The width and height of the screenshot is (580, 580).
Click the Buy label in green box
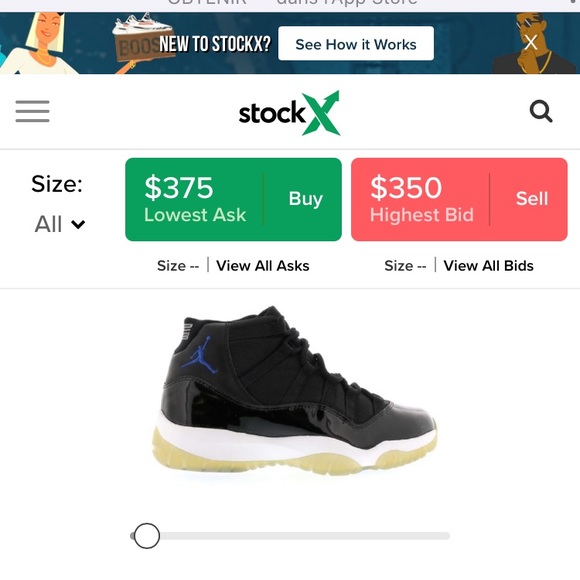click(306, 199)
